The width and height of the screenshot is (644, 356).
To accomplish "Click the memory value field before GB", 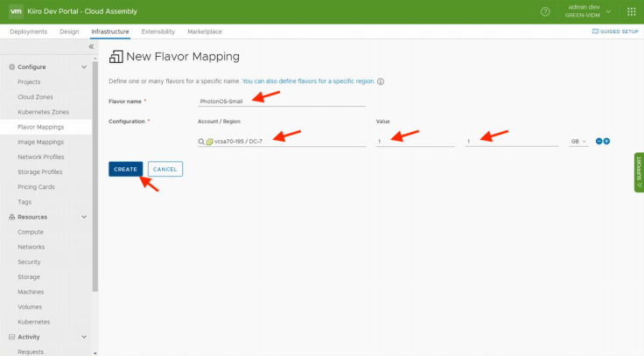I will 511,141.
